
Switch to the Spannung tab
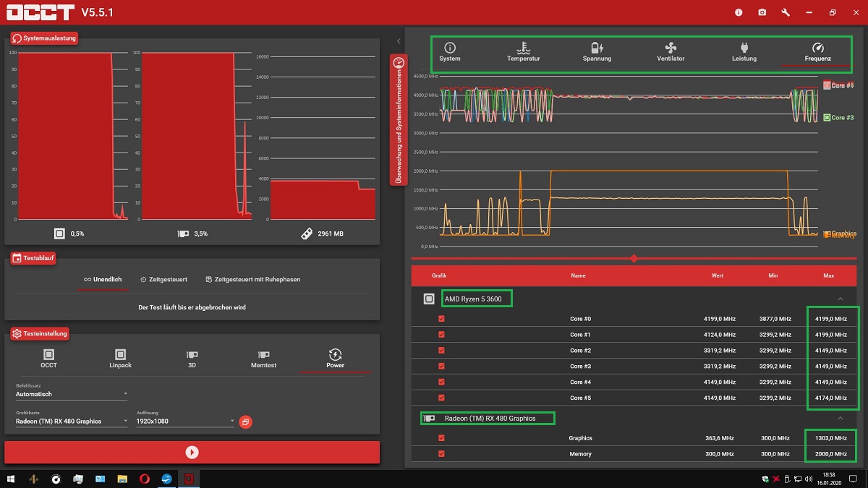coord(597,52)
